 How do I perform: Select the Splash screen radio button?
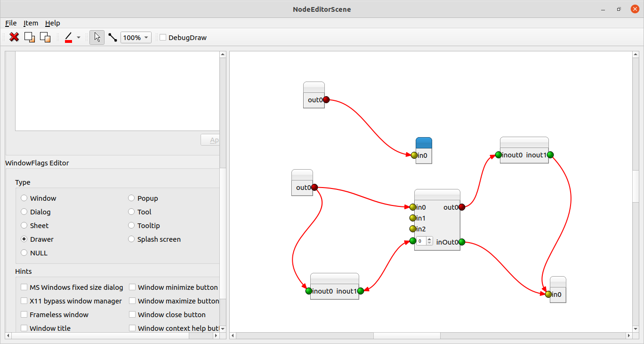point(131,239)
